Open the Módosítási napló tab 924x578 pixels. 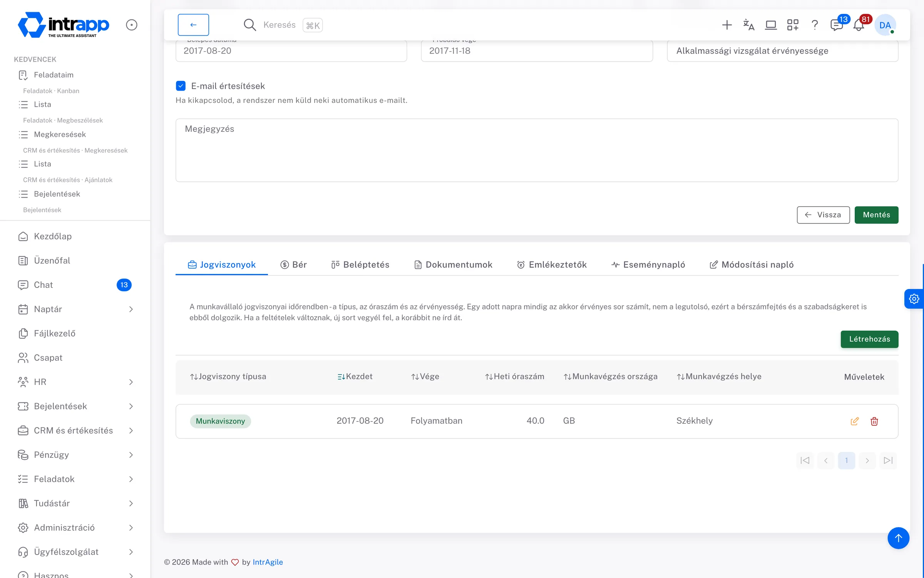752,265
